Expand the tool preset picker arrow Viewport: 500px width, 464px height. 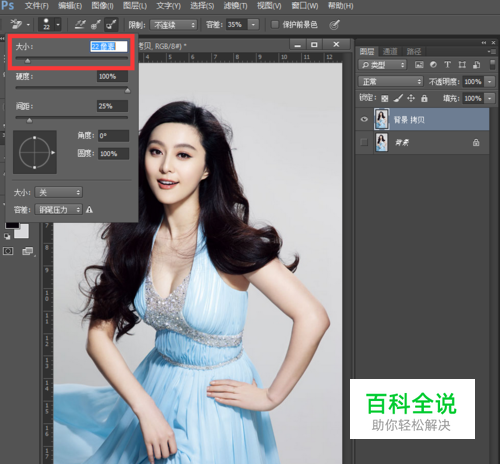click(28, 25)
